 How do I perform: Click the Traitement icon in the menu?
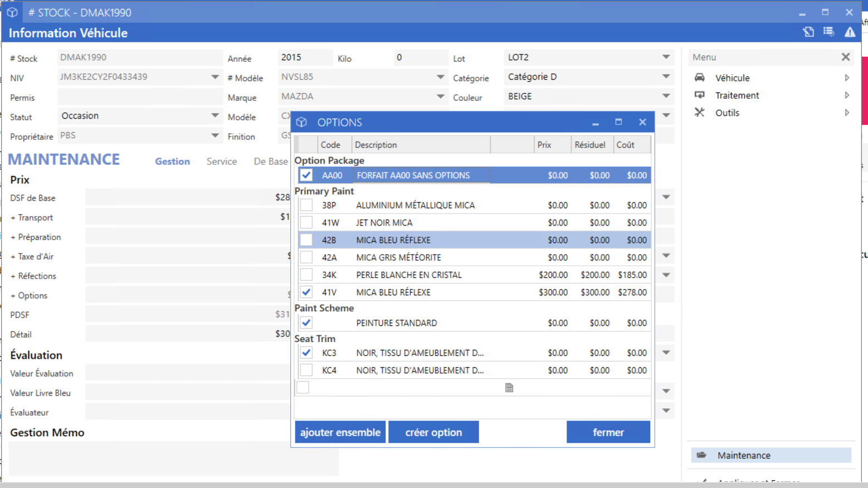[700, 95]
